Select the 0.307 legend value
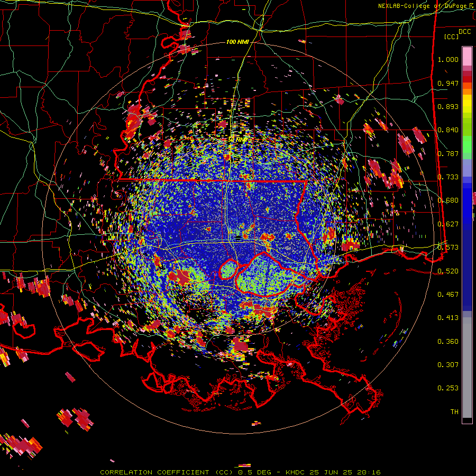 tap(448, 364)
